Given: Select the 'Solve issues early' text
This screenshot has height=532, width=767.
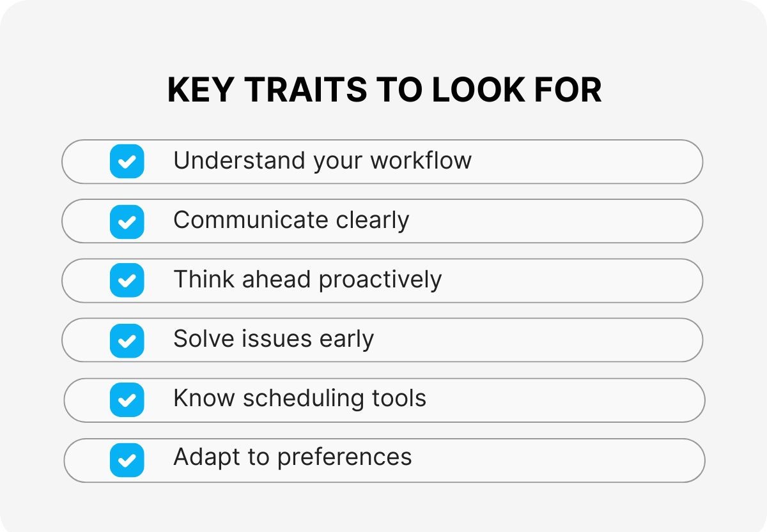Looking at the screenshot, I should [x=274, y=339].
